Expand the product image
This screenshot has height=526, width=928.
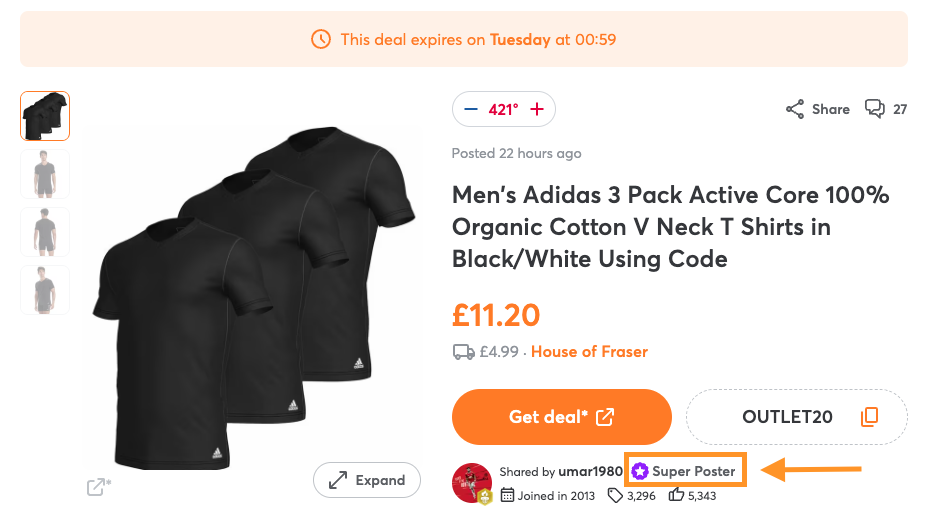365,480
